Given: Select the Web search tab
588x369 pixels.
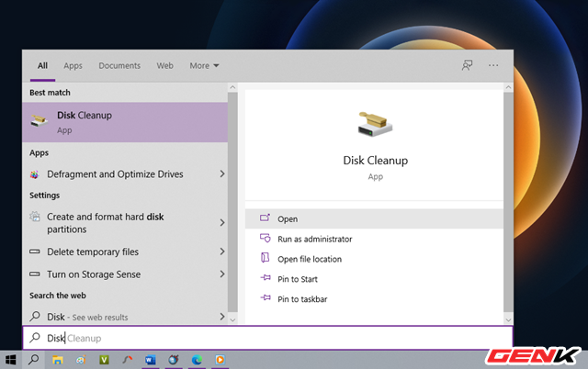Looking at the screenshot, I should (x=165, y=66).
